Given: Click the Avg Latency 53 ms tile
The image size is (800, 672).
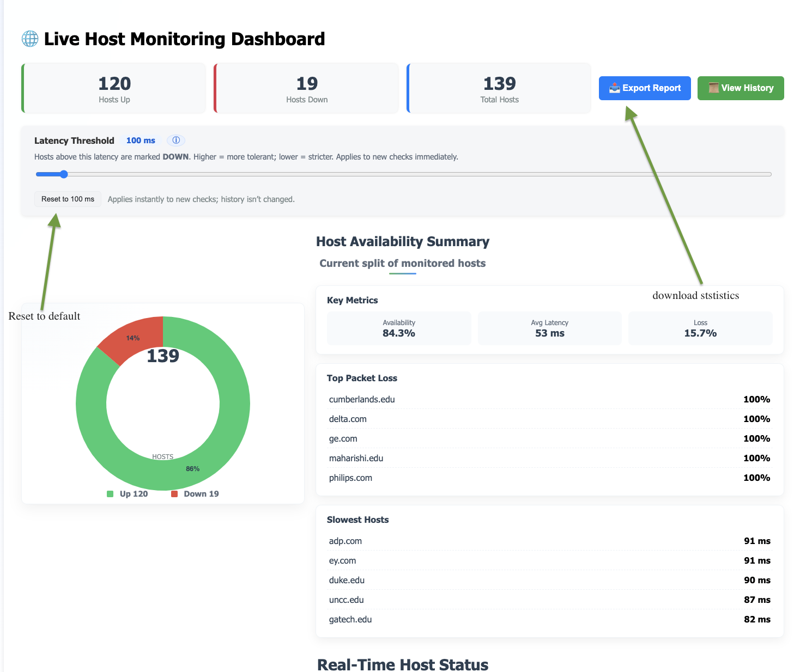Looking at the screenshot, I should point(550,328).
